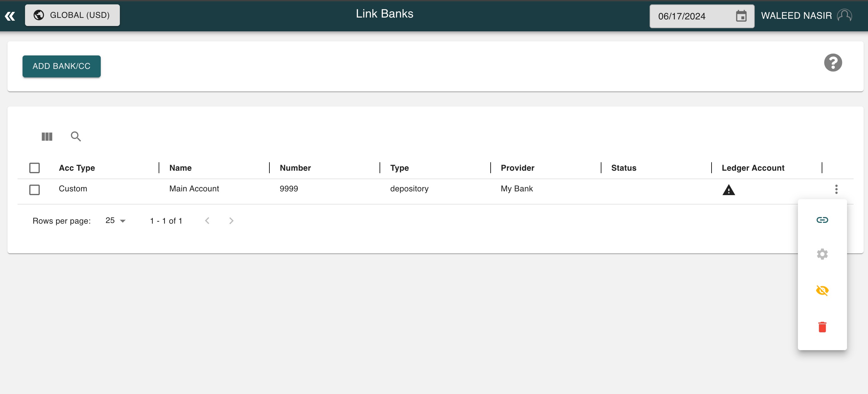Viewport: 868px width, 394px height.
Task: Collapse sidebar with double chevron icon
Action: [x=10, y=16]
